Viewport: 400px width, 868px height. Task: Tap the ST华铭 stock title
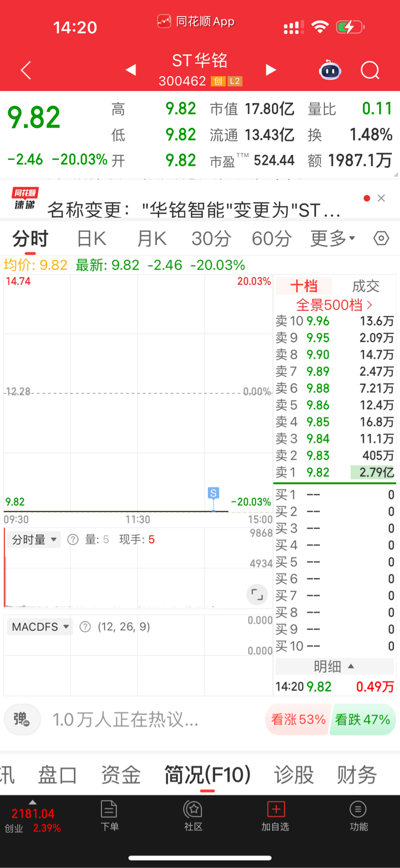(200, 60)
